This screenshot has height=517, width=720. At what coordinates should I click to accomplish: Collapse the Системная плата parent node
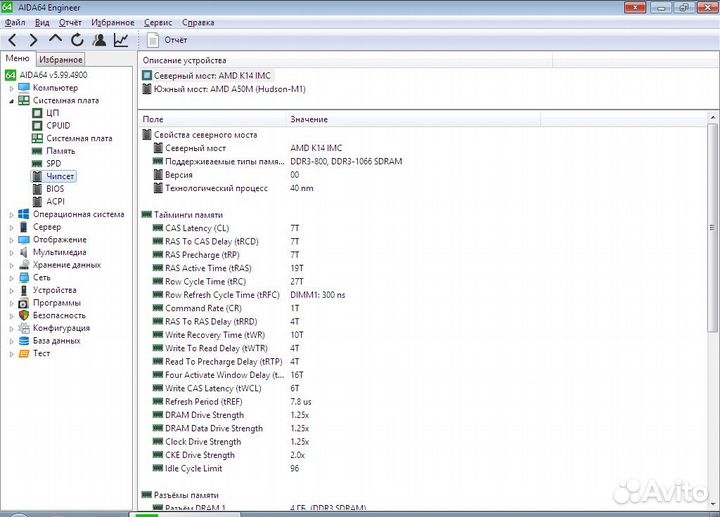11,101
